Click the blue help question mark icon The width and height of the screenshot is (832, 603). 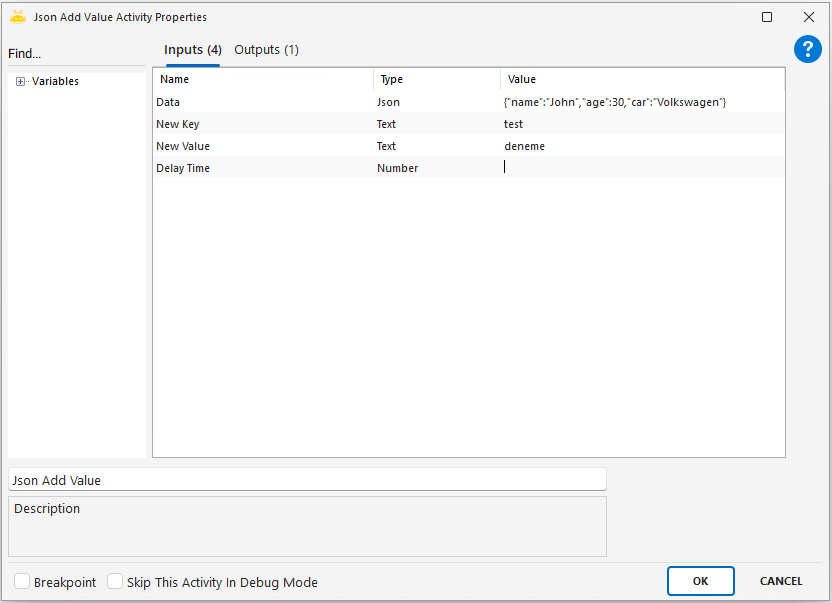pyautogui.click(x=807, y=50)
